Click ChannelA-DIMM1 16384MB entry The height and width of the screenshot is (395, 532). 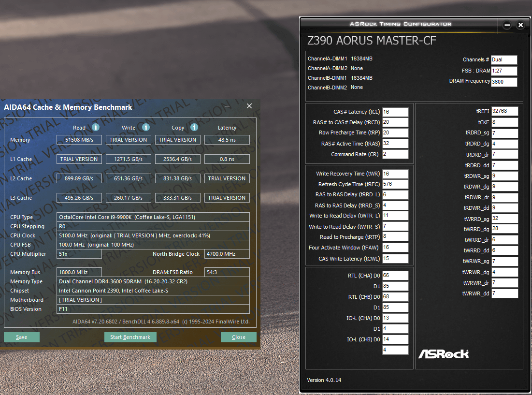(340, 59)
